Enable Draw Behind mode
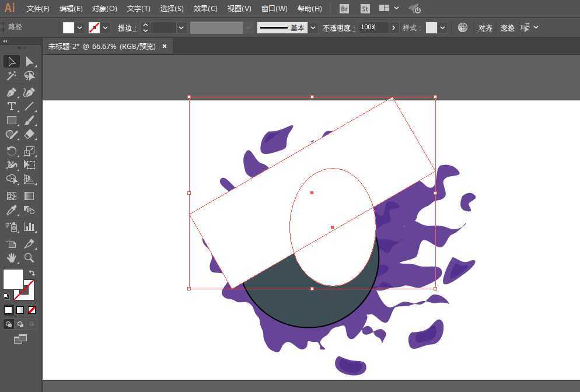580x392 pixels. 20,324
